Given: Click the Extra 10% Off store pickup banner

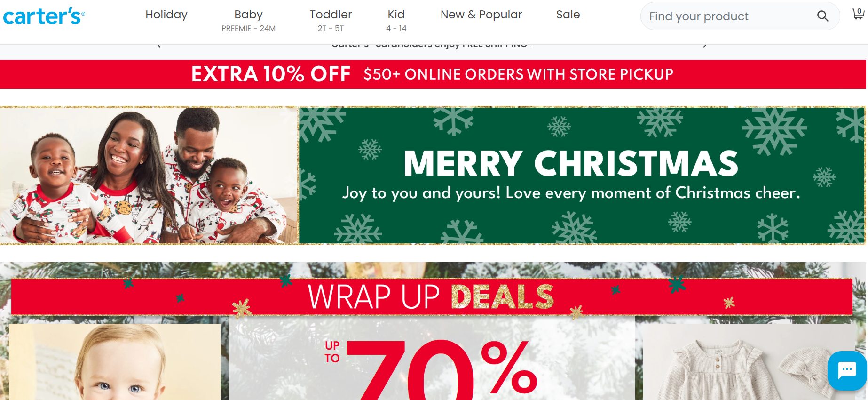Looking at the screenshot, I should (x=433, y=74).
